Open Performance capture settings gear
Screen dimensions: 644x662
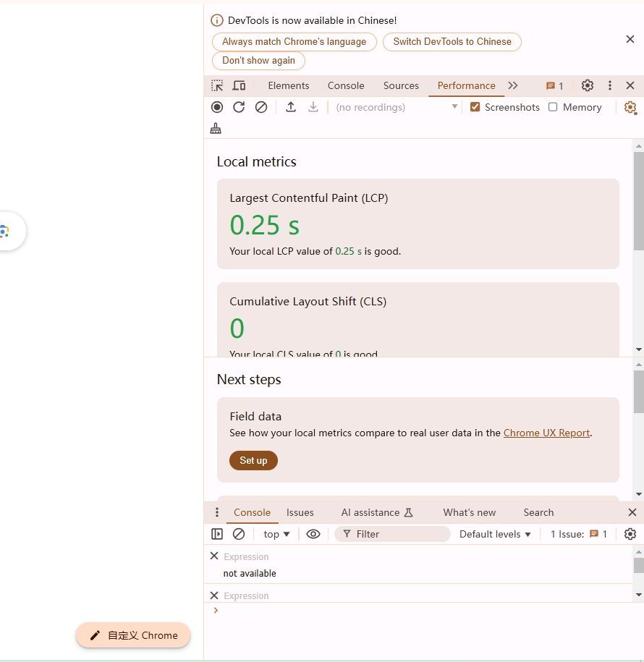630,108
